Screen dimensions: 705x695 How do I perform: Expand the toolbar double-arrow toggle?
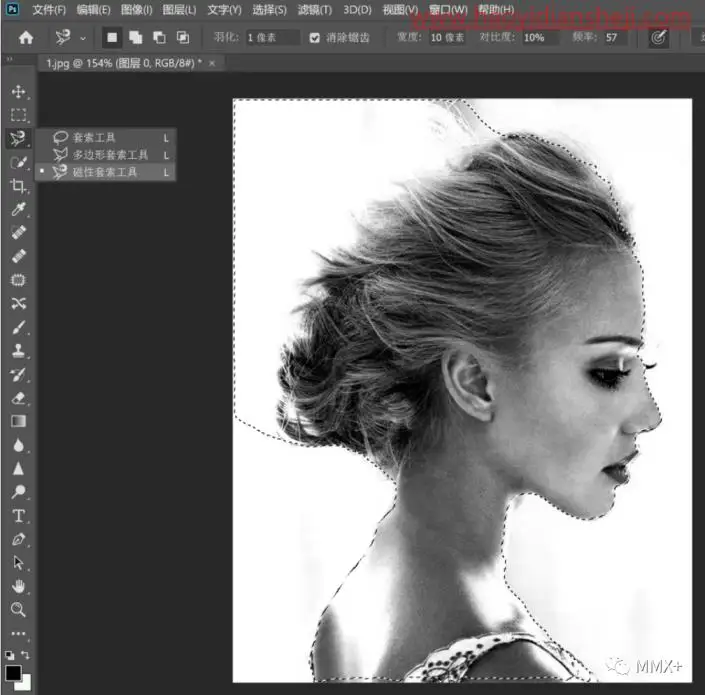point(9,58)
